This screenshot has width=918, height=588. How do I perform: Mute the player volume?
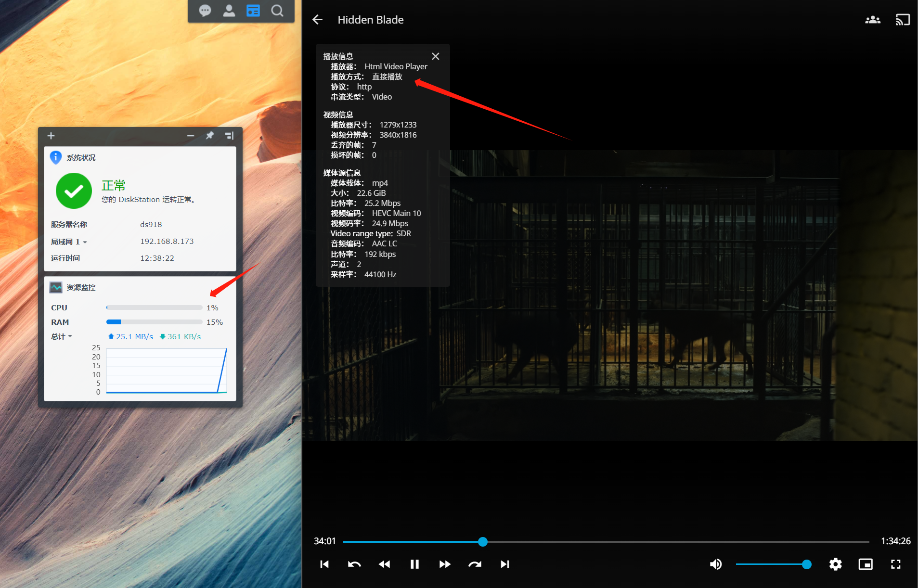(x=716, y=564)
